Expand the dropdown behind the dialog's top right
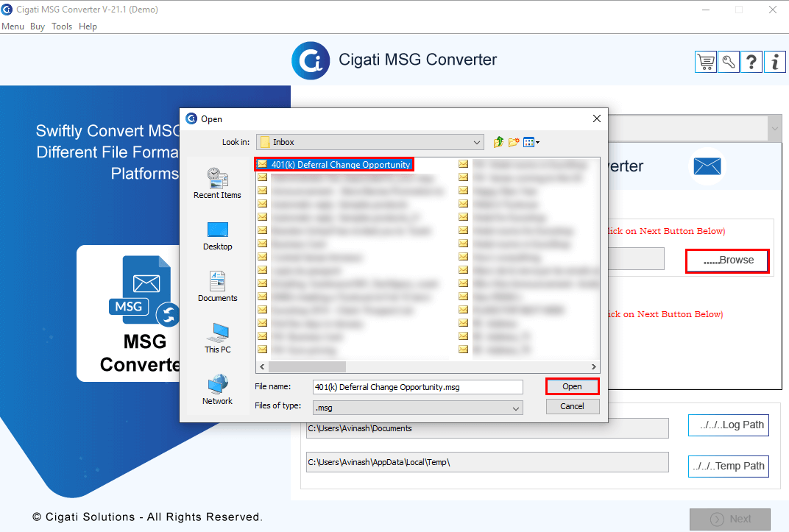The image size is (789, 532). (x=775, y=129)
